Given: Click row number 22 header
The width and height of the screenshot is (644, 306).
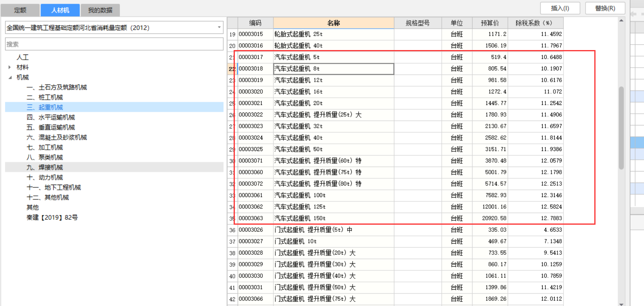Looking at the screenshot, I should (232, 69).
